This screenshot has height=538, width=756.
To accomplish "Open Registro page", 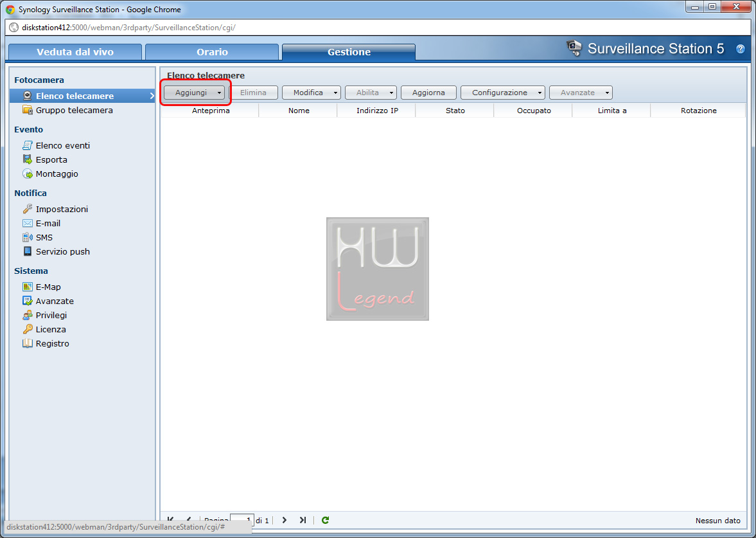I will (53, 343).
